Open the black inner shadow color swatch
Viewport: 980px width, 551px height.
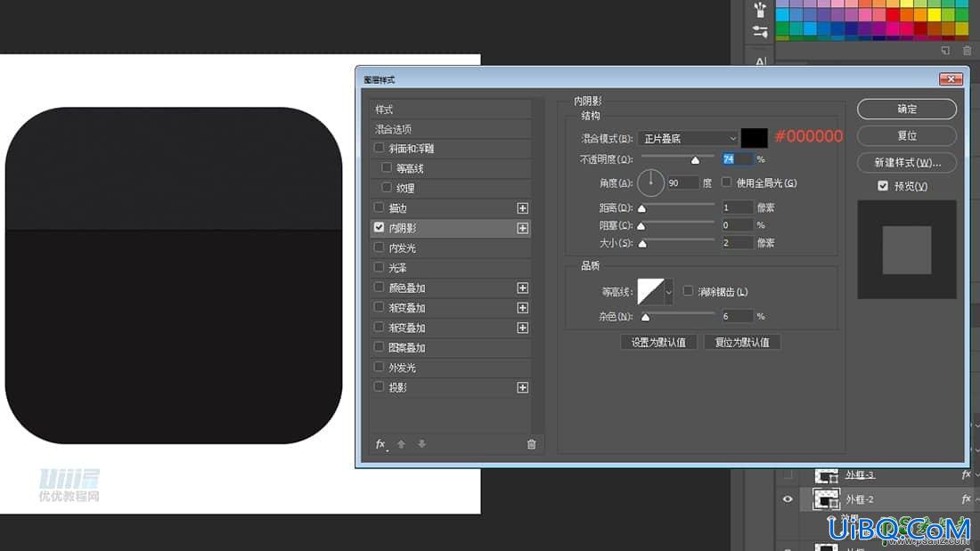(754, 138)
